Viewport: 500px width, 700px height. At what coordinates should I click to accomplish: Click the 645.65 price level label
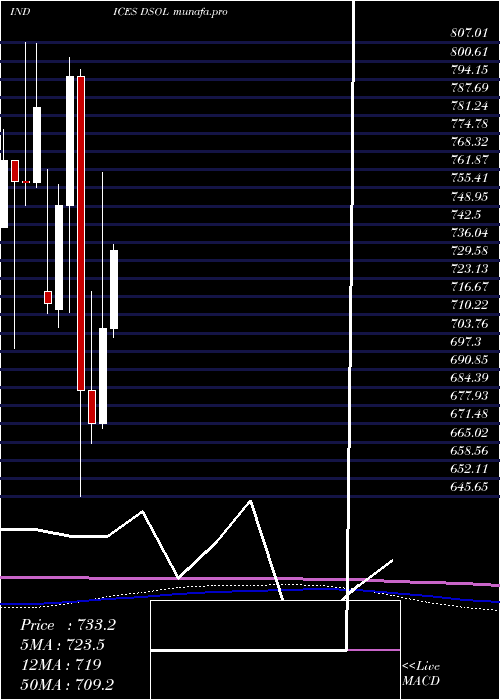click(469, 487)
